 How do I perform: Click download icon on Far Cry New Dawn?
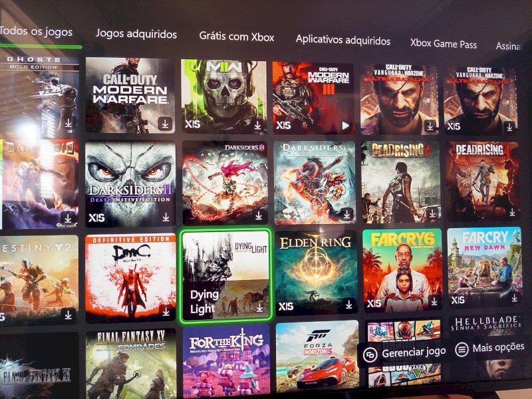[514, 297]
